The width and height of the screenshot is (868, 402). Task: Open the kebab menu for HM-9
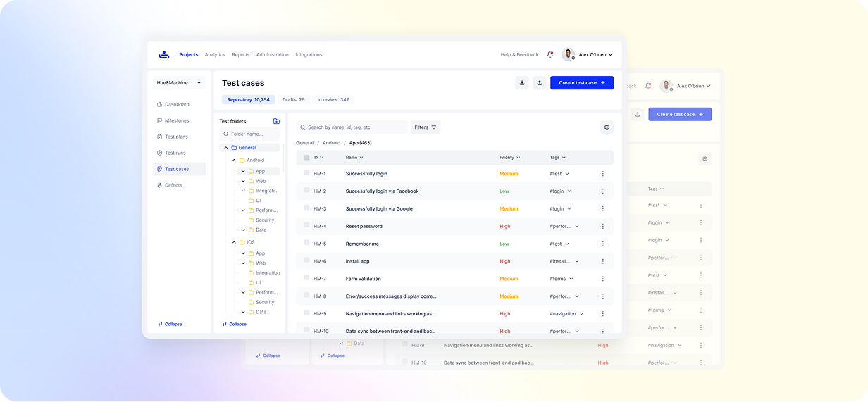[602, 314]
